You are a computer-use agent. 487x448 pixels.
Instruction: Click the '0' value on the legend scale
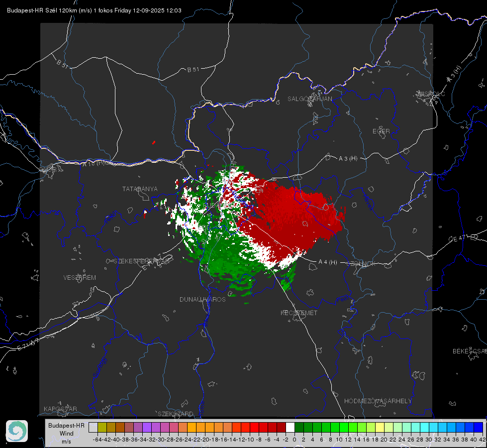(x=294, y=440)
